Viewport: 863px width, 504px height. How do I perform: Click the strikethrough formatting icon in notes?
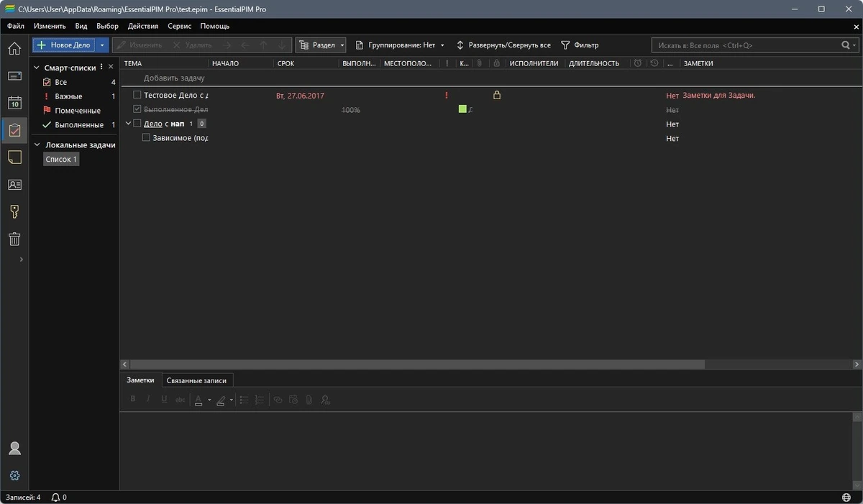[x=180, y=400]
